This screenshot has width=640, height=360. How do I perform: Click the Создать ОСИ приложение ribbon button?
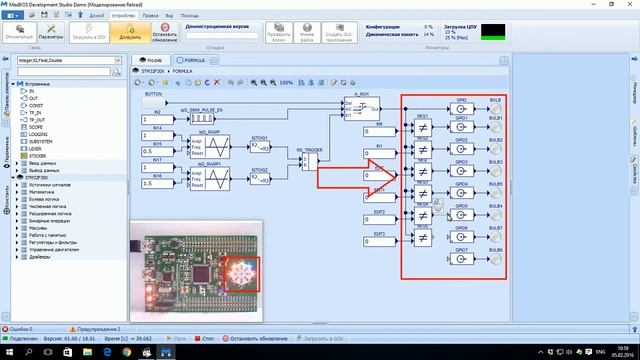(339, 32)
